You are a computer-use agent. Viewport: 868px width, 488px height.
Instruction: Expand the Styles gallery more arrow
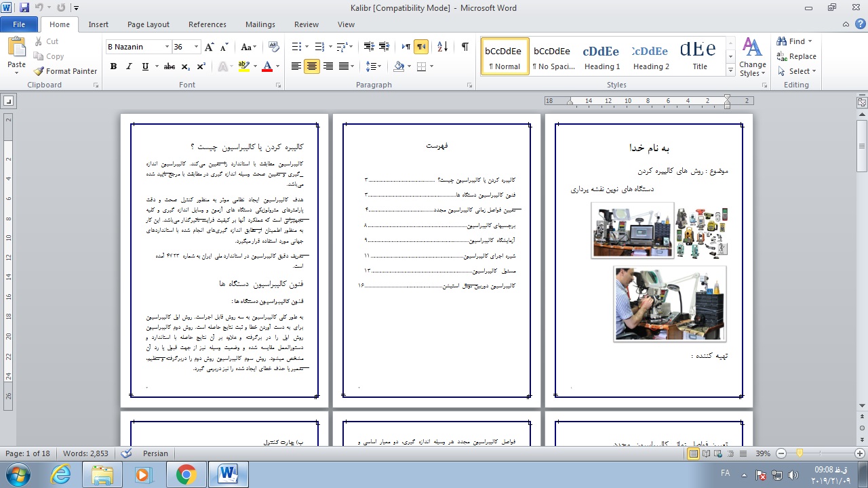(x=730, y=70)
